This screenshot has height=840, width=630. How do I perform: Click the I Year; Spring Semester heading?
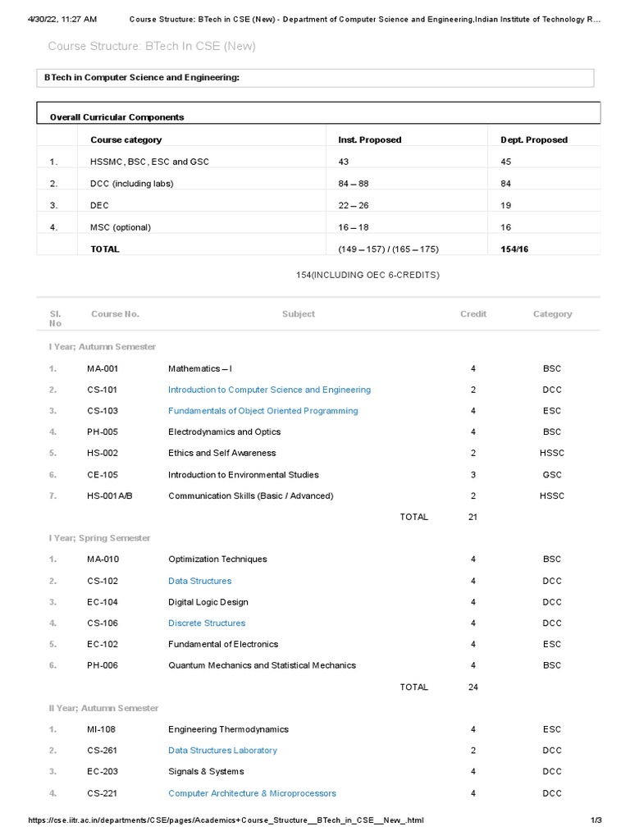pos(99,538)
